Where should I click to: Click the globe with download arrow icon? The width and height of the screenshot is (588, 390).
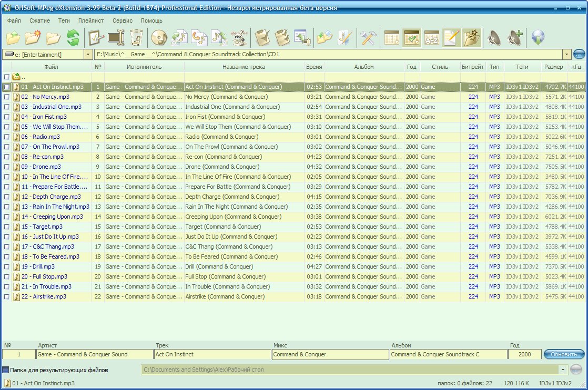point(538,38)
